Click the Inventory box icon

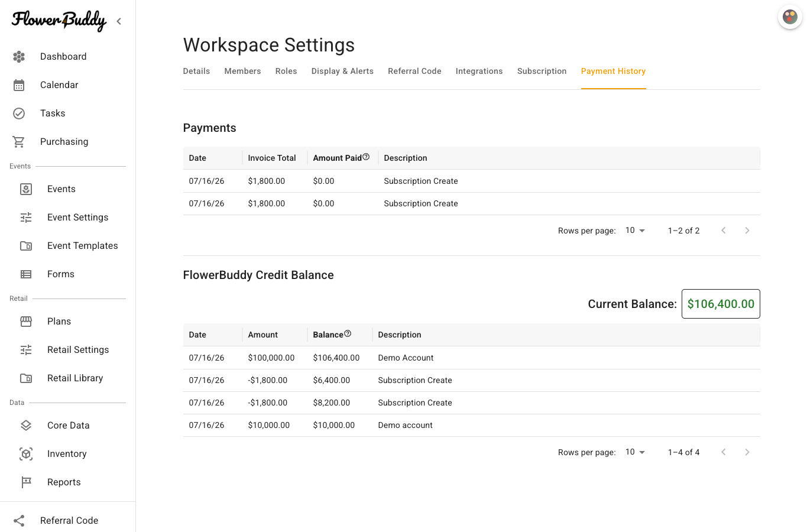26,454
